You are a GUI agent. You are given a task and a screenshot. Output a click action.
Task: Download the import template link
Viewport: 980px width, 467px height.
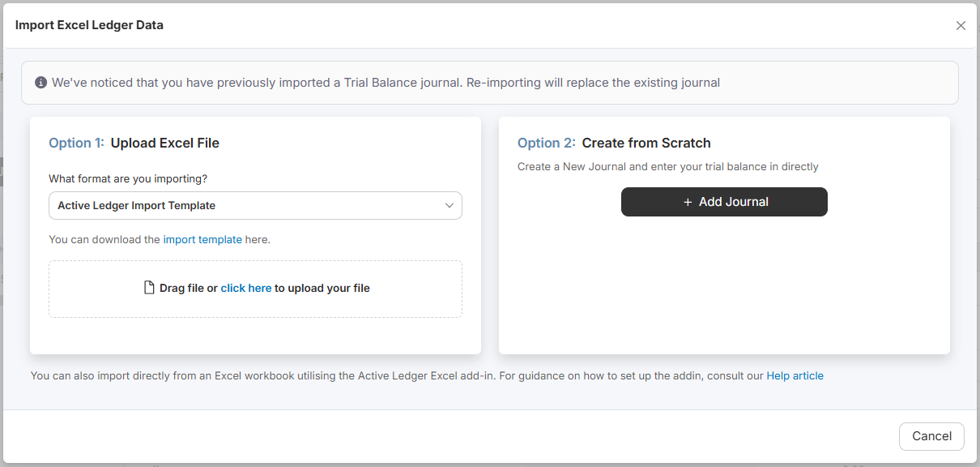click(202, 240)
